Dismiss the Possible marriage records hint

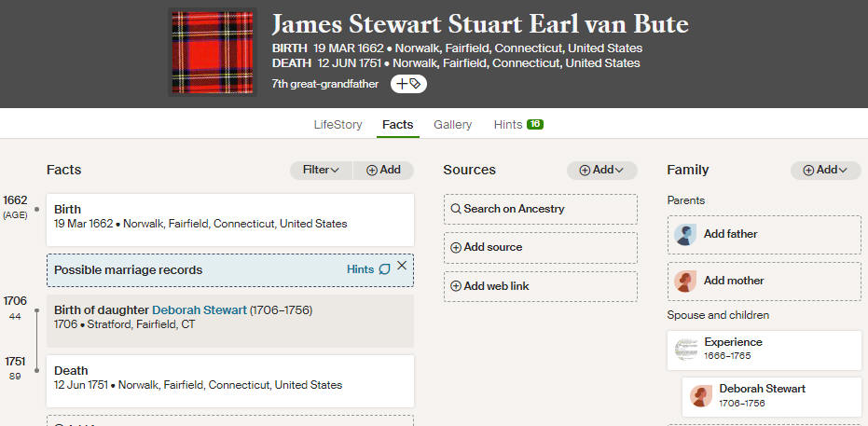402,266
